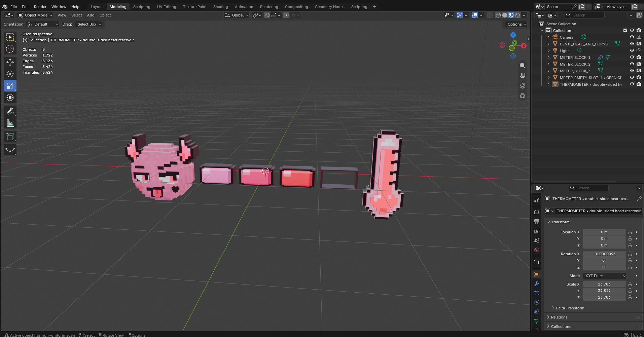
Task: Open Global transform orientation dropdown
Action: 237,15
